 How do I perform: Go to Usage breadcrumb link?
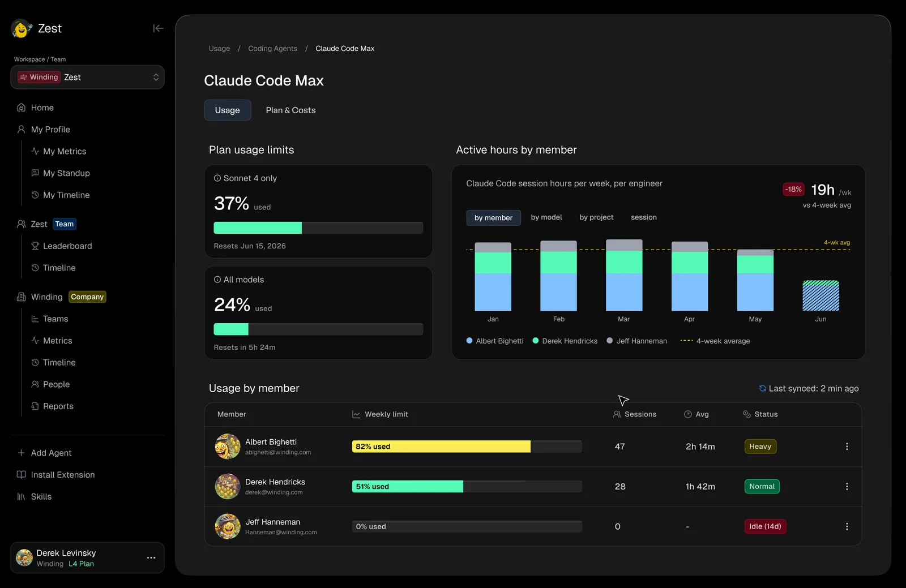[219, 49]
